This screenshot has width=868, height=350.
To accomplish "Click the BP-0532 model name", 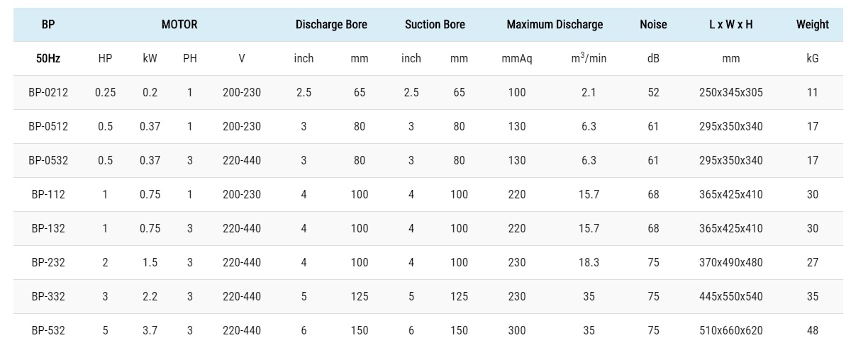I will click(x=48, y=160).
